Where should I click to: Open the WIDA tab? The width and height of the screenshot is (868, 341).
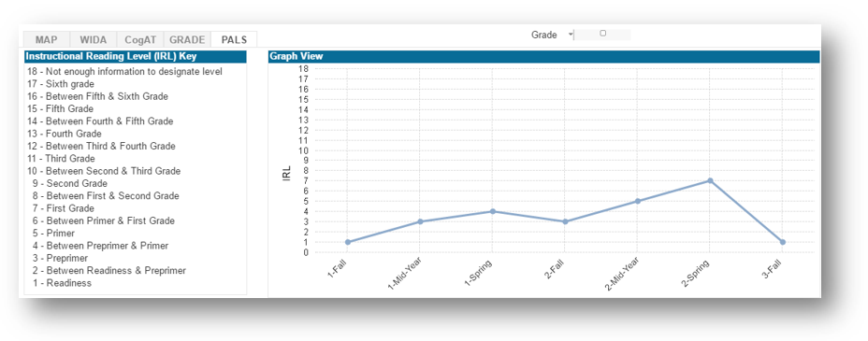click(x=94, y=40)
